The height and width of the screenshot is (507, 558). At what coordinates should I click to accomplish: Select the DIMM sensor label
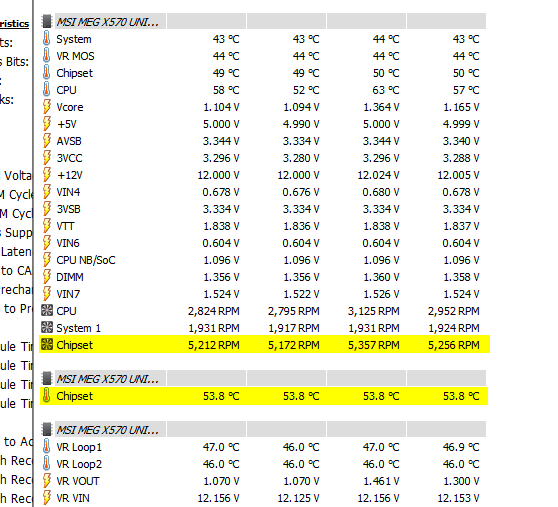click(70, 277)
